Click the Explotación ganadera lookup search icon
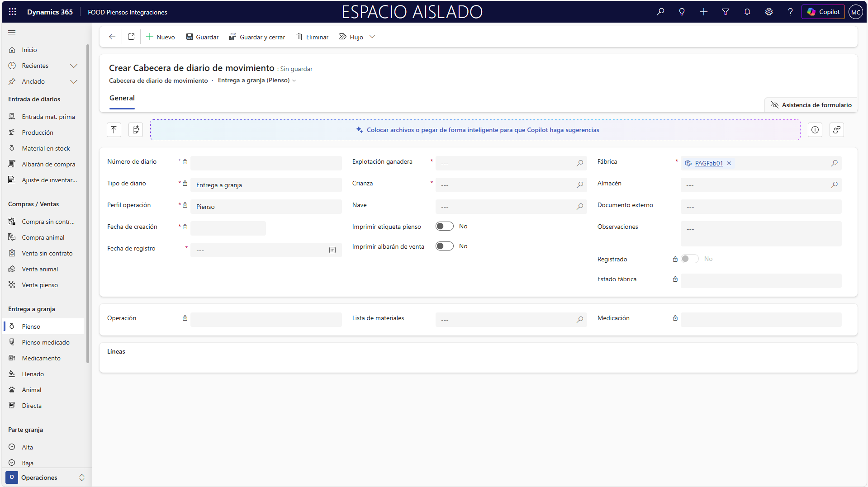The image size is (868, 487). click(579, 163)
